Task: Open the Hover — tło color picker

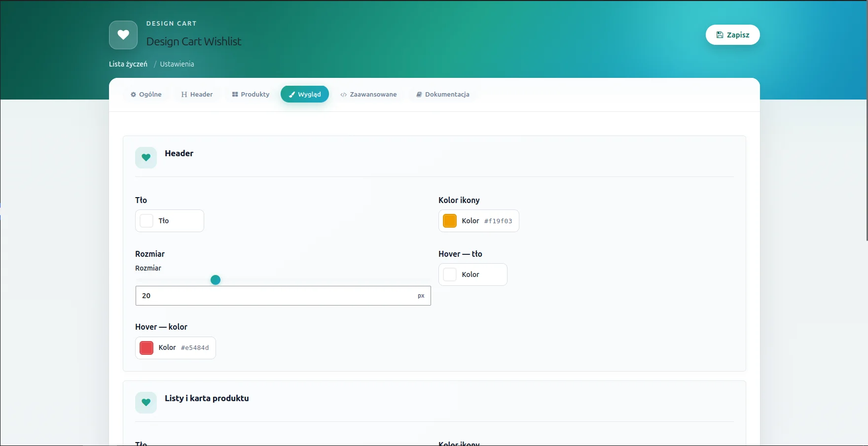Action: 473,274
